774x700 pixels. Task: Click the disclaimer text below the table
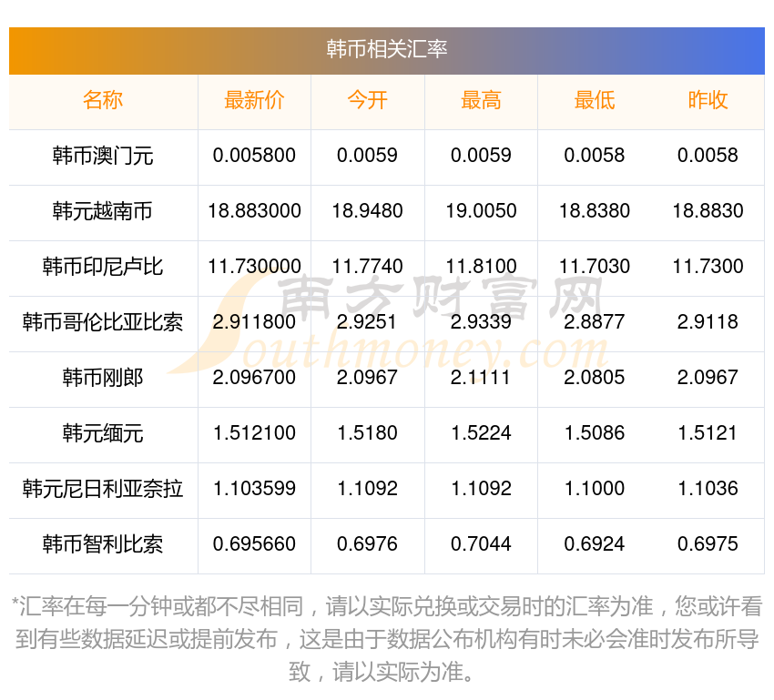pyautogui.click(x=386, y=639)
